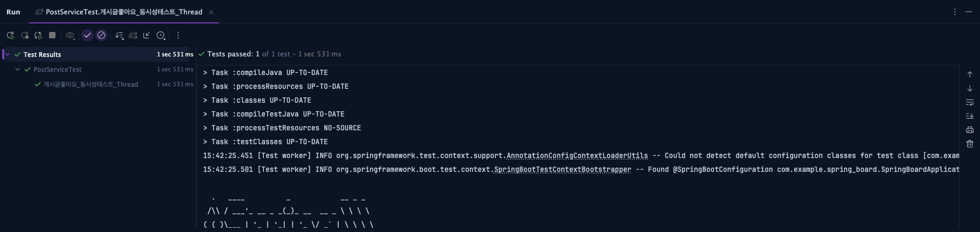
Task: Click the Rerun Failed Tests icon
Action: (25, 35)
